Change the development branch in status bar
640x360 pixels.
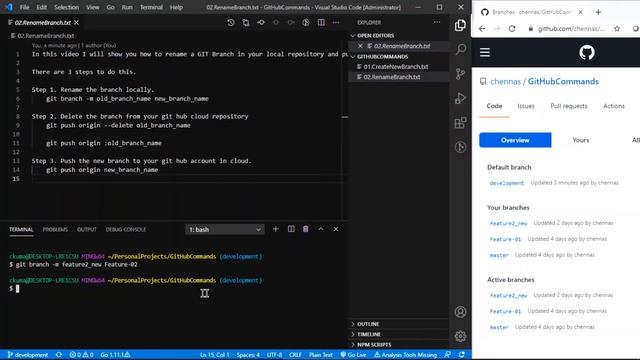(28, 355)
